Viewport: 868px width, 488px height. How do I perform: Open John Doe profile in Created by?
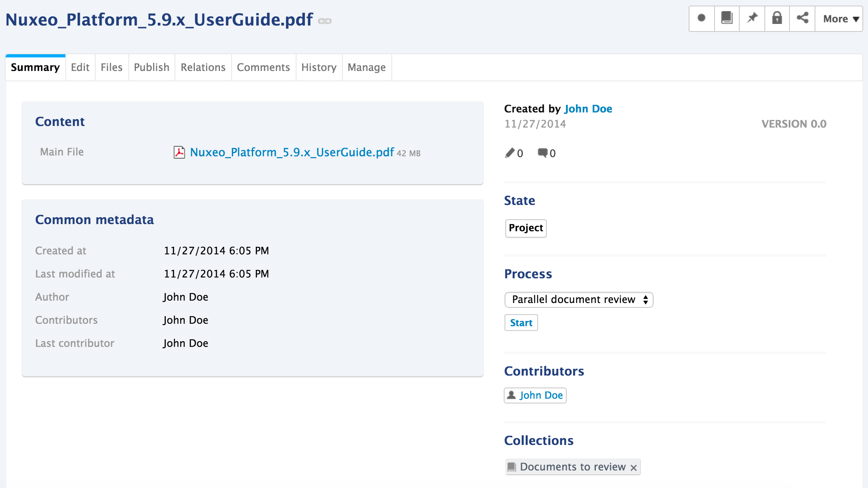point(588,109)
